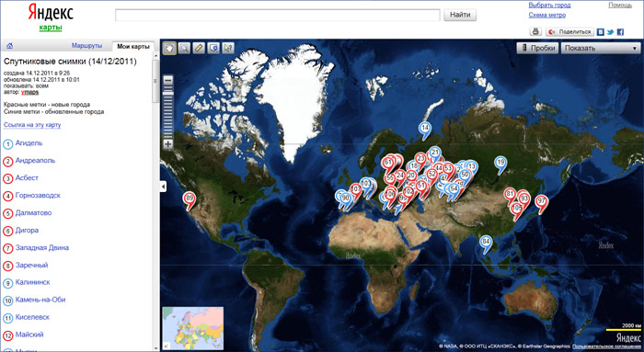Share map via Facebook icon
644x352 pixels.
point(620,32)
